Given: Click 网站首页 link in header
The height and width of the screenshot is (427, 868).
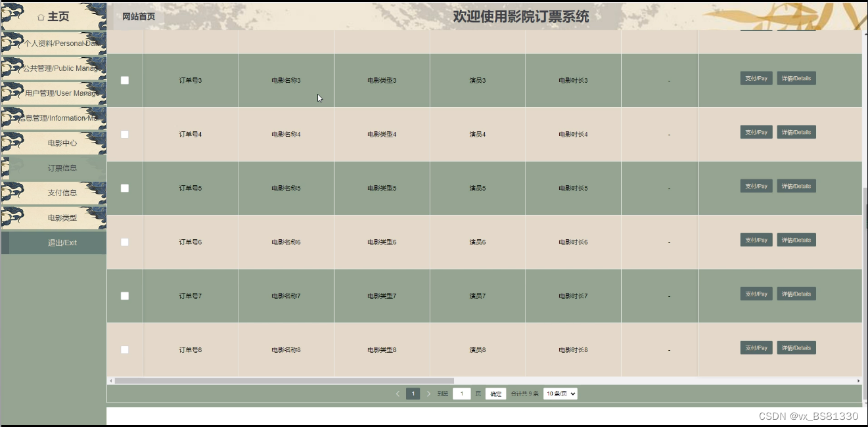Looking at the screenshot, I should (x=139, y=16).
